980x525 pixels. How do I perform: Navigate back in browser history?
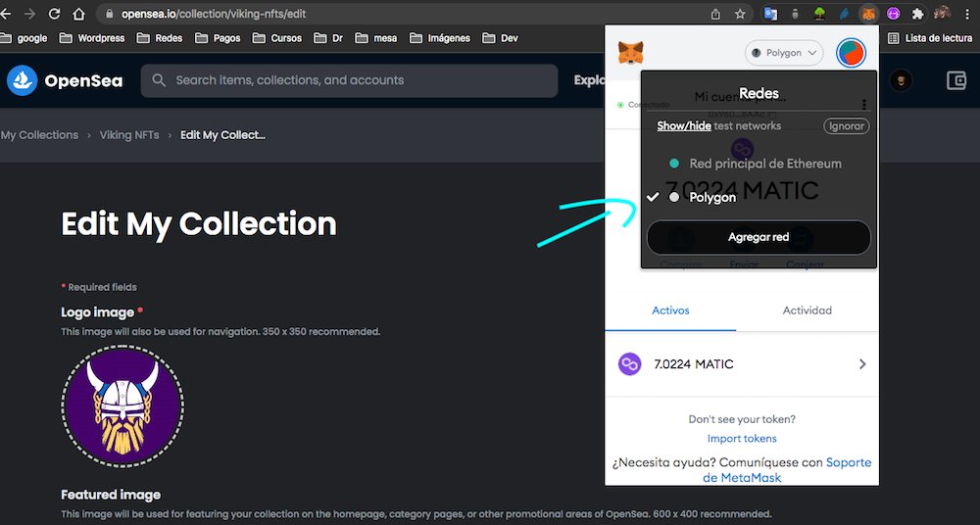[6, 14]
